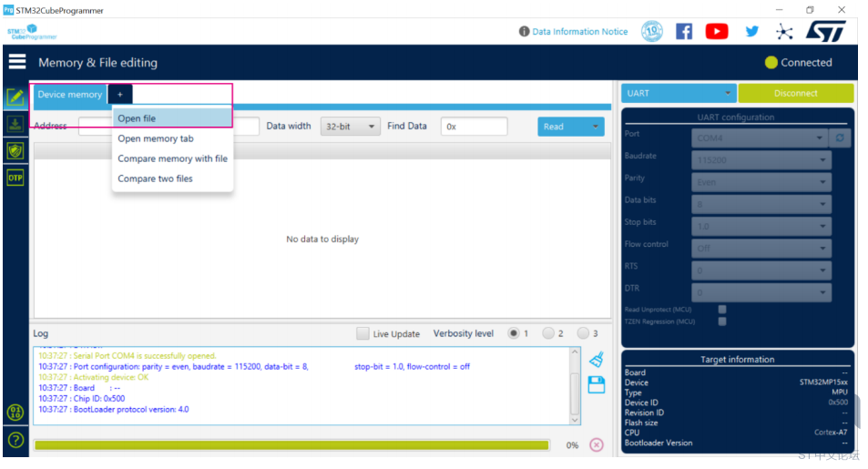Viewport: 868px width, 469px height.
Task: Choose Open memory tab menu entry
Action: (173, 138)
